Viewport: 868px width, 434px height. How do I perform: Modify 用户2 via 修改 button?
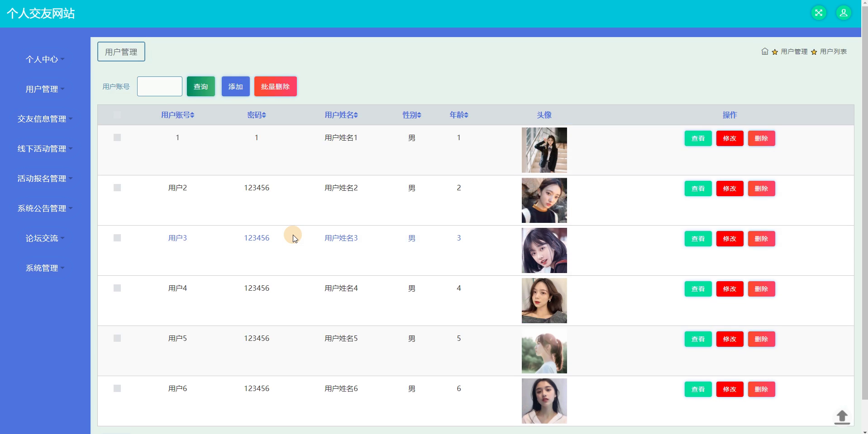tap(730, 189)
